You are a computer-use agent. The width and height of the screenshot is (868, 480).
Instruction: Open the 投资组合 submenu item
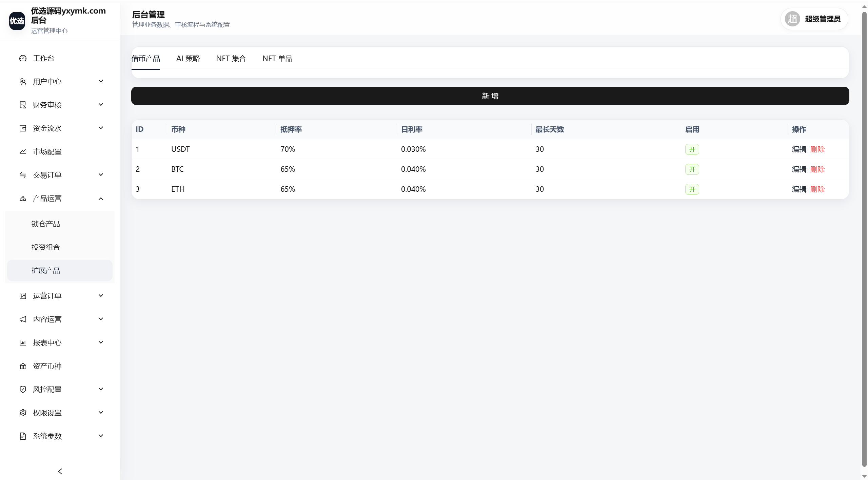[x=60, y=247]
